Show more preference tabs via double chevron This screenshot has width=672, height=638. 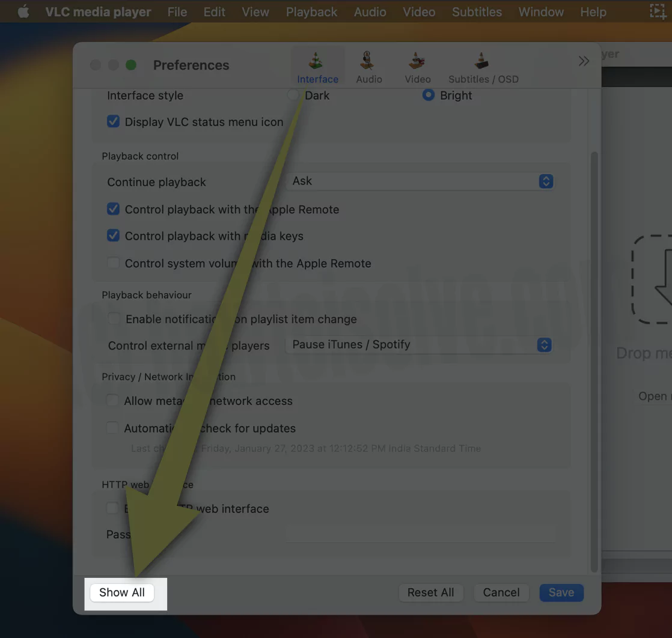[583, 61]
